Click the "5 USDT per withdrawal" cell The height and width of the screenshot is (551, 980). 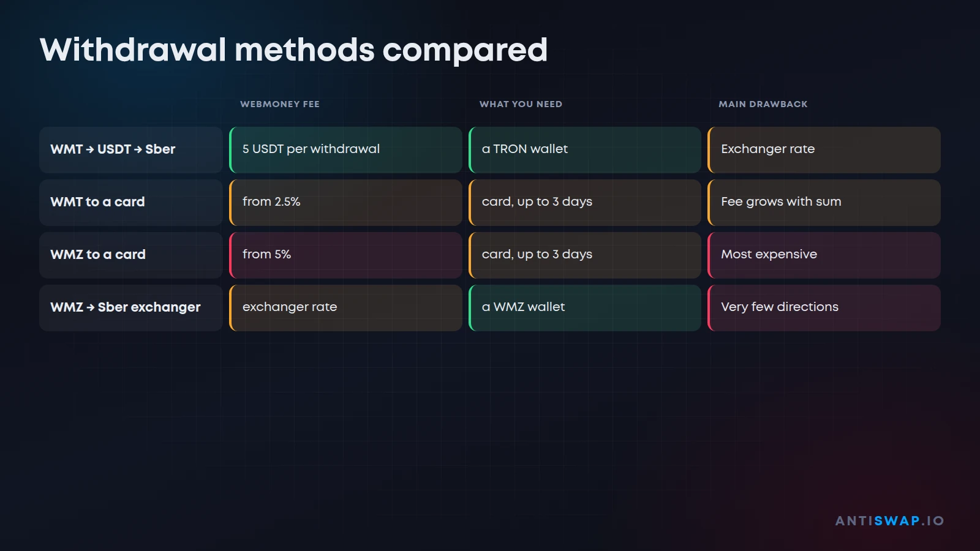tap(345, 150)
